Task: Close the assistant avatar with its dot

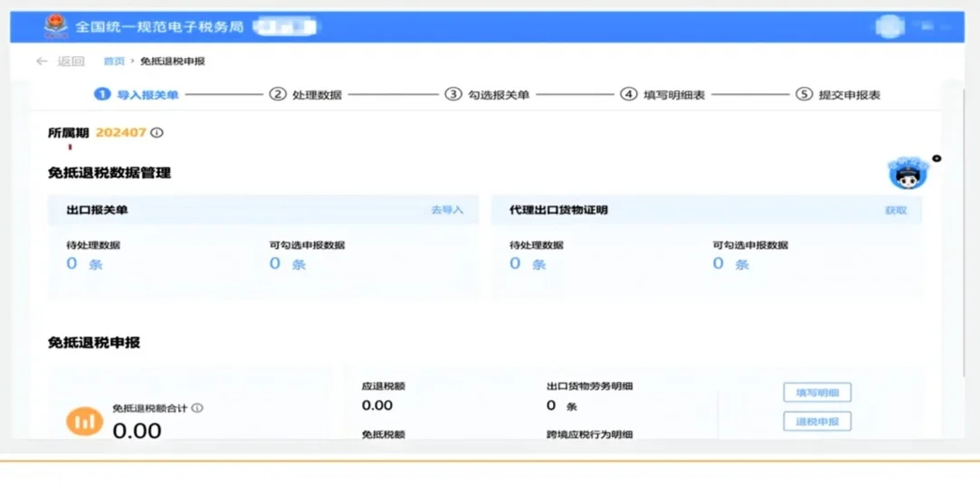Action: click(937, 158)
